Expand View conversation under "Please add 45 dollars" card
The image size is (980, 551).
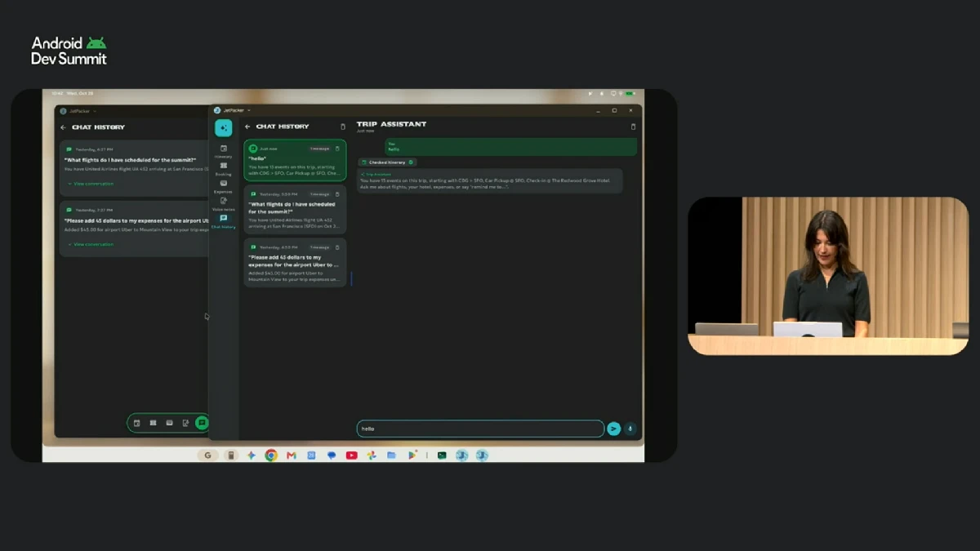pyautogui.click(x=91, y=244)
